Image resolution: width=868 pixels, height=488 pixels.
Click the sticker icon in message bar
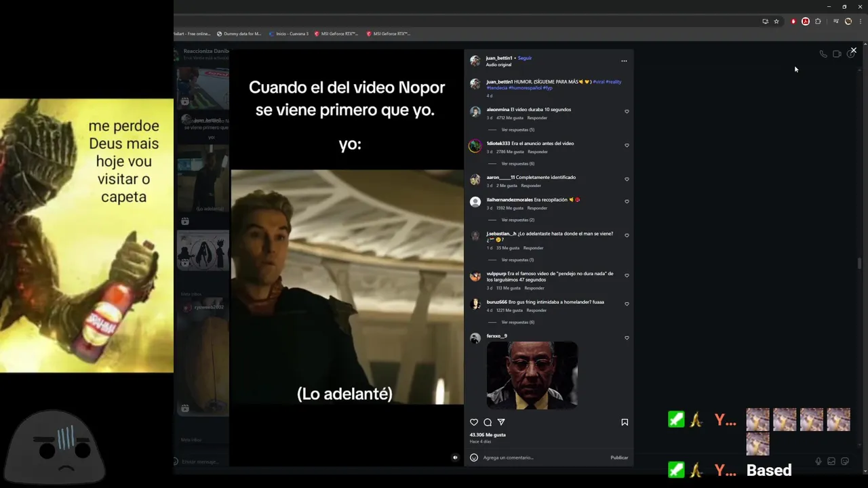845,462
